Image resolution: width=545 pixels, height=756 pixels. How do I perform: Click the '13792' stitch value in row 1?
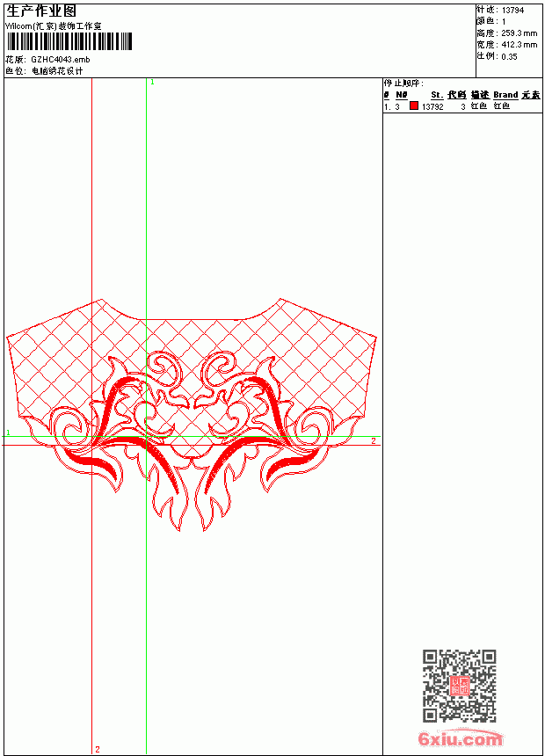[432, 107]
